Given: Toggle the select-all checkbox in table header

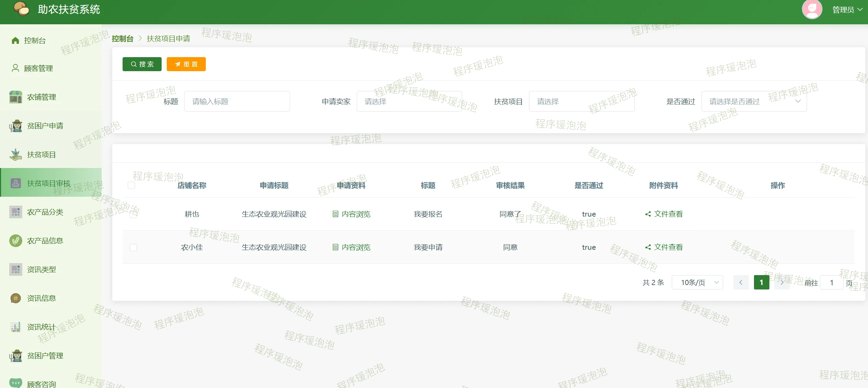Looking at the screenshot, I should pyautogui.click(x=131, y=185).
